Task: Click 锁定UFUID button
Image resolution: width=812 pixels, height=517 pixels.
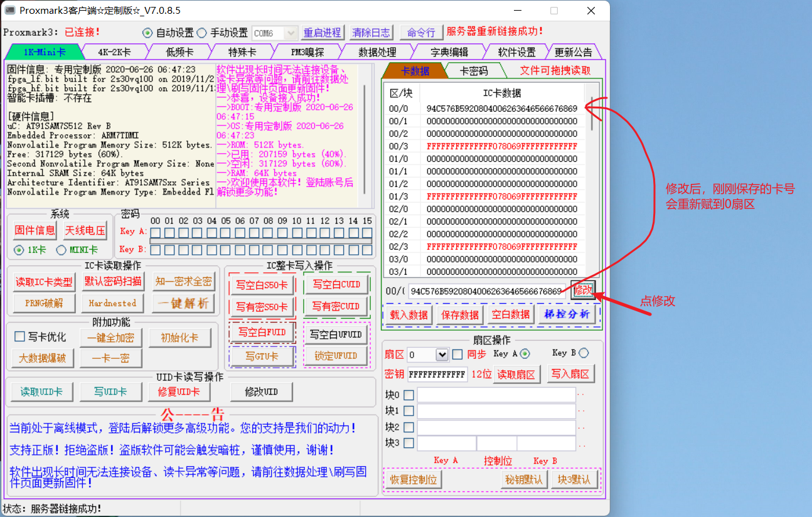Action: tap(336, 356)
